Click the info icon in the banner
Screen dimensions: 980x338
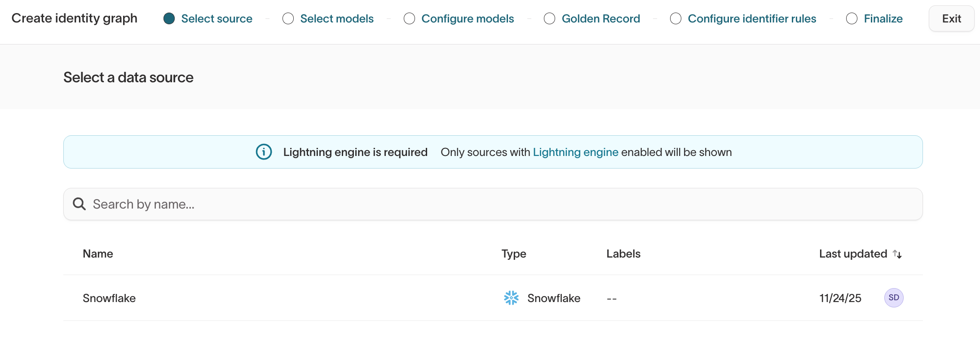pyautogui.click(x=264, y=152)
